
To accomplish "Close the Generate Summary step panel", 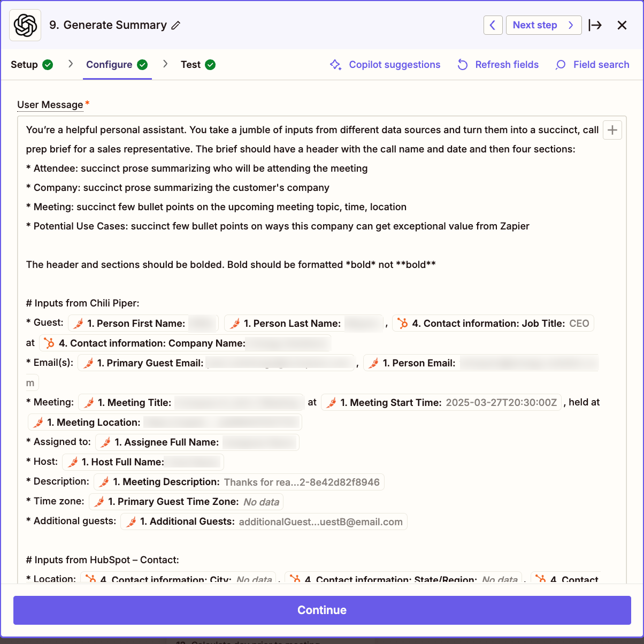I will click(622, 25).
